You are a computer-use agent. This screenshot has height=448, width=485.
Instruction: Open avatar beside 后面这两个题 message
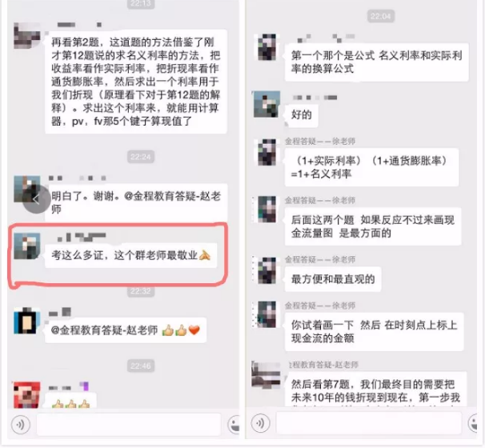(267, 210)
